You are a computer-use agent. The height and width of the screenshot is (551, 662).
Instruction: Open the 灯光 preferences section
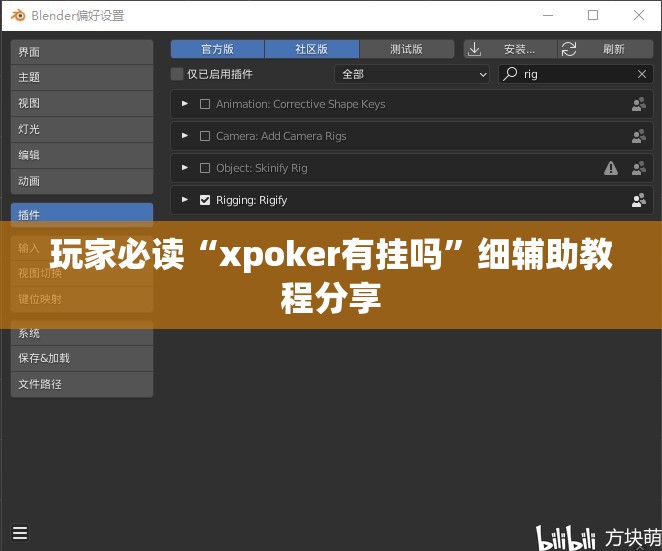(82, 129)
